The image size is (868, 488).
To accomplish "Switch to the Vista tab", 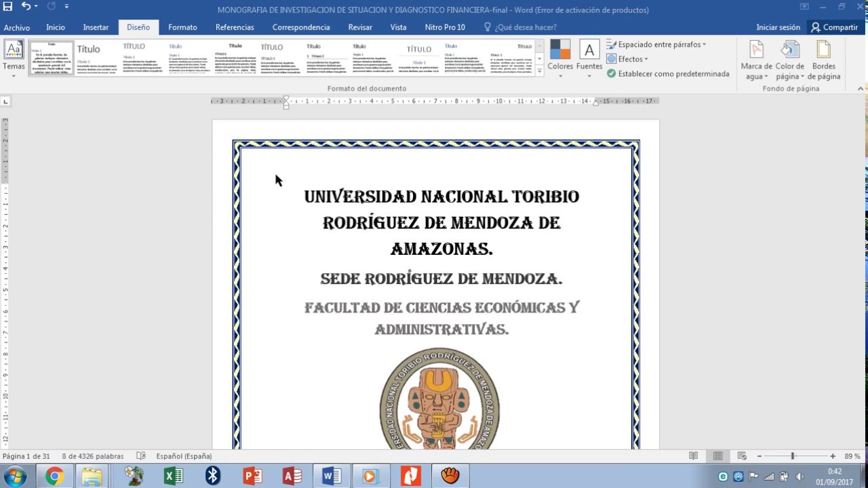I will pos(399,27).
